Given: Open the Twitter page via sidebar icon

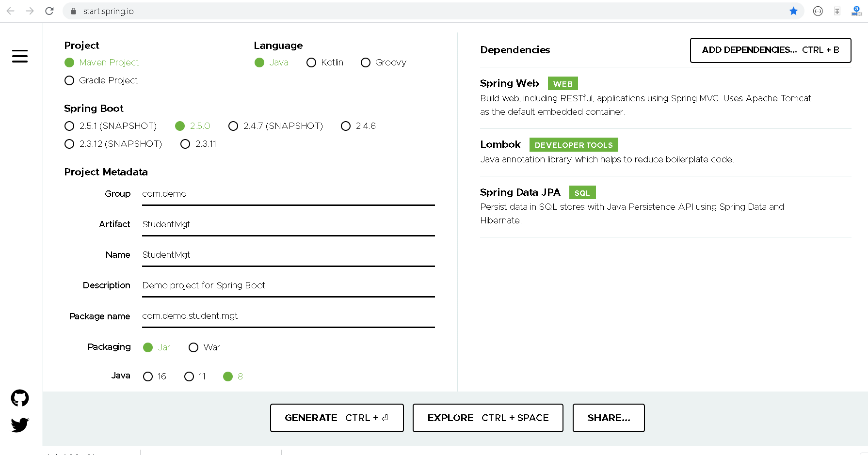Looking at the screenshot, I should coord(19,425).
